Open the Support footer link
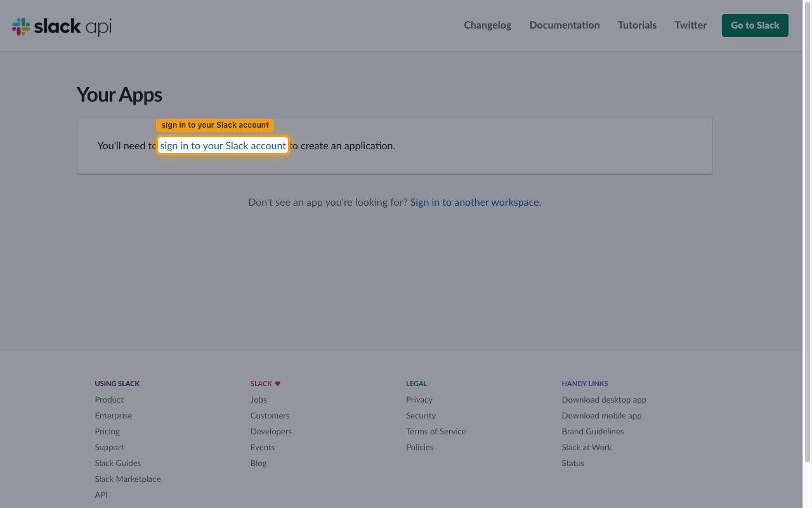Screen dimensions: 812x508 109,447
